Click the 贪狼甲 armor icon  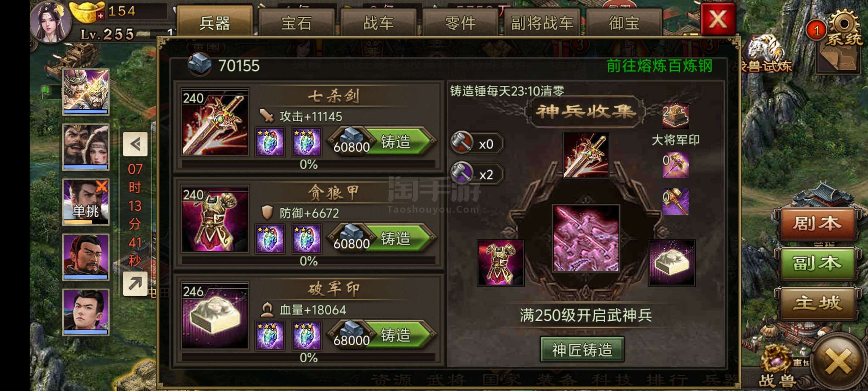(215, 219)
